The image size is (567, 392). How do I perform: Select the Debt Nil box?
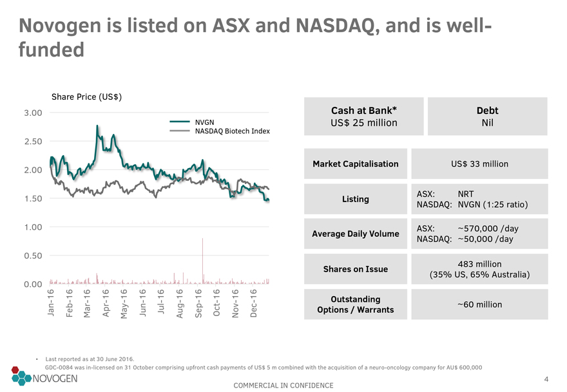point(487,117)
